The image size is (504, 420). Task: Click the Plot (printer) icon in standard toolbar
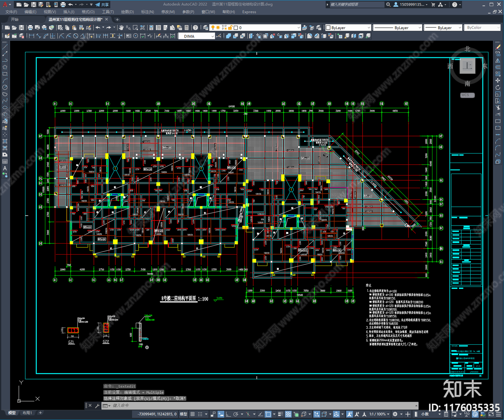[31, 28]
